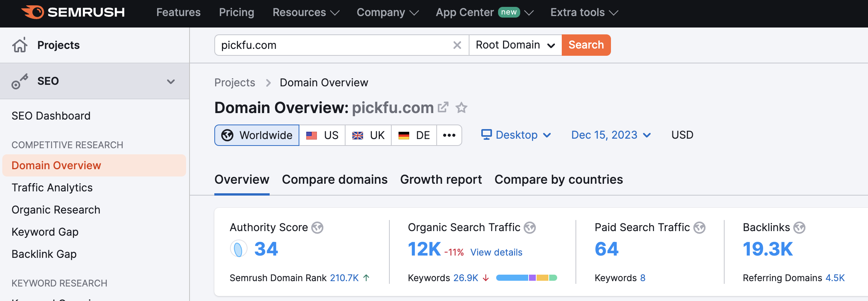Click organic Keywords 26.9K value

click(x=466, y=278)
